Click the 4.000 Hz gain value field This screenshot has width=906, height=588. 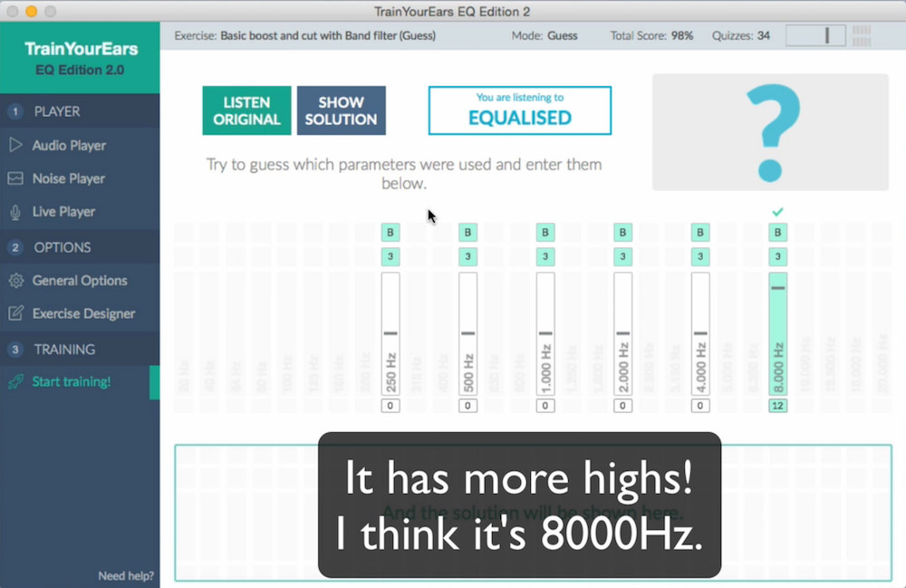pyautogui.click(x=699, y=406)
